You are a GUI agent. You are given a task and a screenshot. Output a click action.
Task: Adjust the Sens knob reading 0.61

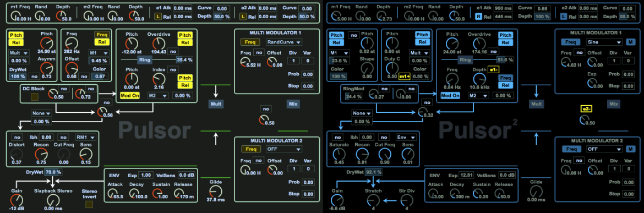pyautogui.click(x=407, y=154)
